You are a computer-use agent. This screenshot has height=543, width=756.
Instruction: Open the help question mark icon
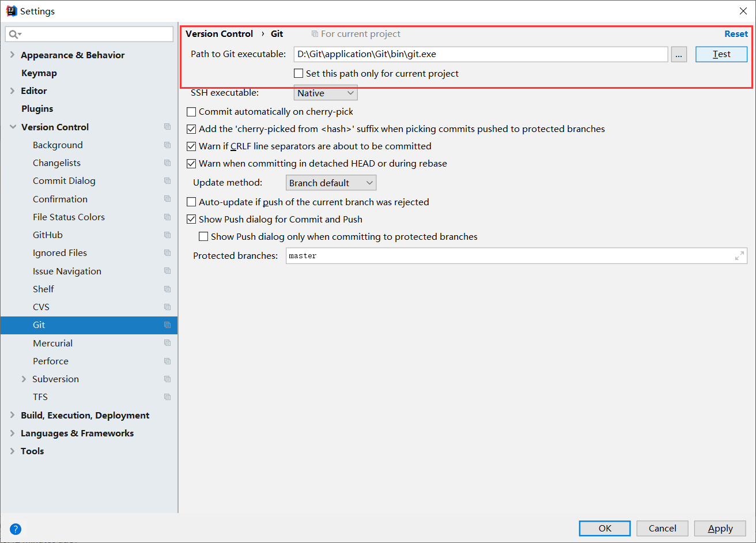[16, 529]
